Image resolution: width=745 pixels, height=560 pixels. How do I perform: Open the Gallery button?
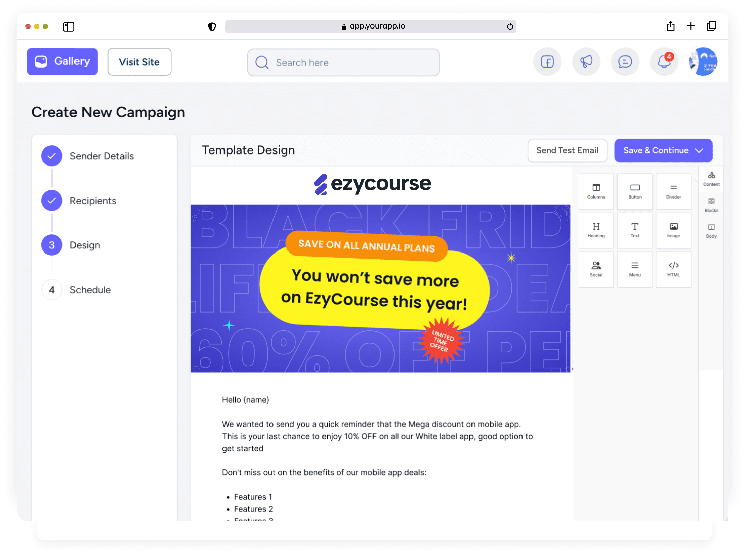point(62,62)
